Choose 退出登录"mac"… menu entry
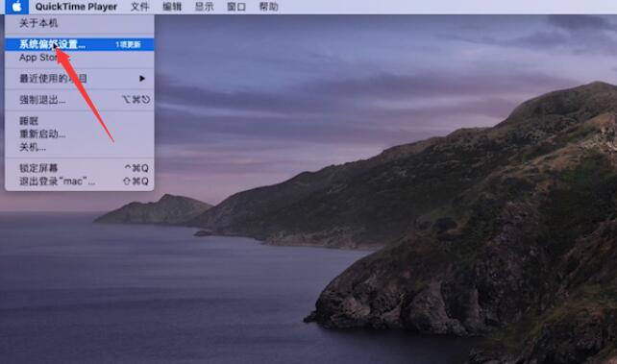 [x=79, y=182]
